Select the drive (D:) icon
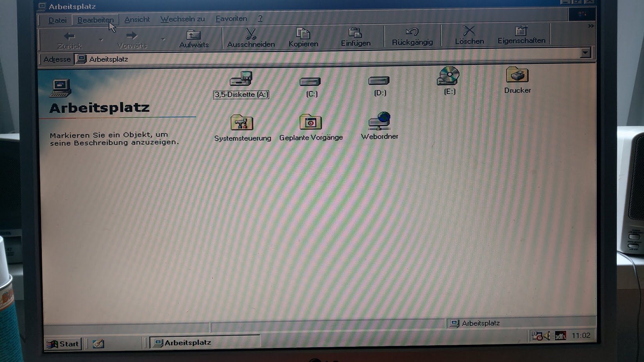Viewport: 644px width, 362px height. pos(379,86)
